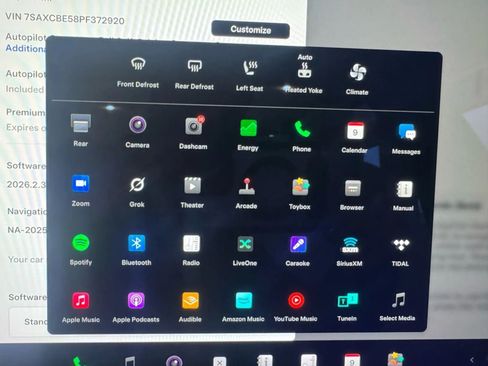488x366 pixels.
Task: Open the Climate fan control
Action: pyautogui.click(x=357, y=79)
